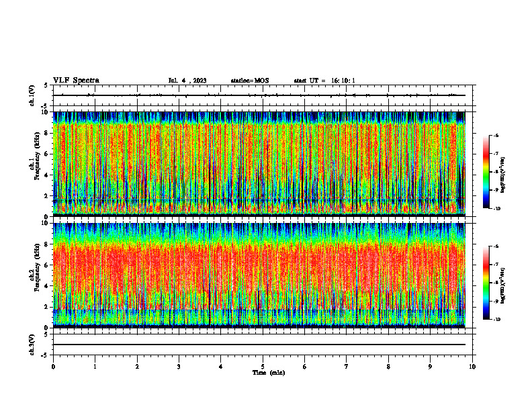Click the 'start UT = 16:10:1' header text
This screenshot has width=532, height=411.
(324, 81)
